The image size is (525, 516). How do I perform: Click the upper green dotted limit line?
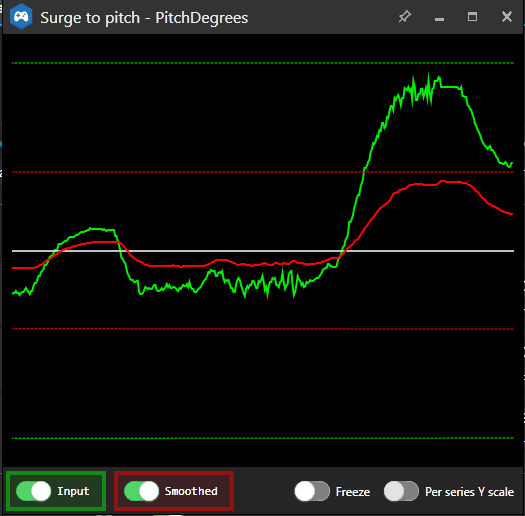263,63
